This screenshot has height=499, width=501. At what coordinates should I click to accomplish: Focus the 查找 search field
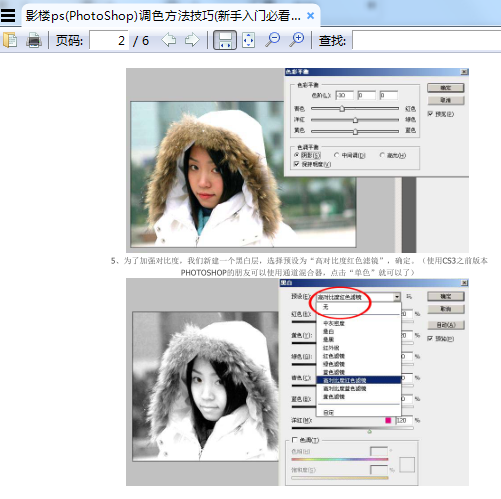(426, 40)
